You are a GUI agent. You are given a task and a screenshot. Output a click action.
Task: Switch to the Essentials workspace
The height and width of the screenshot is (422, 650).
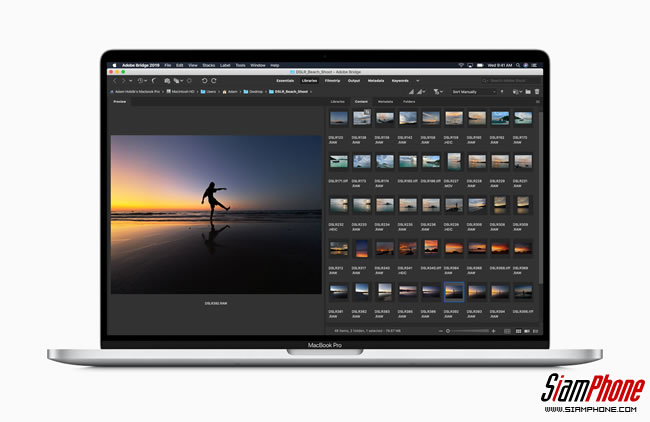tap(285, 81)
